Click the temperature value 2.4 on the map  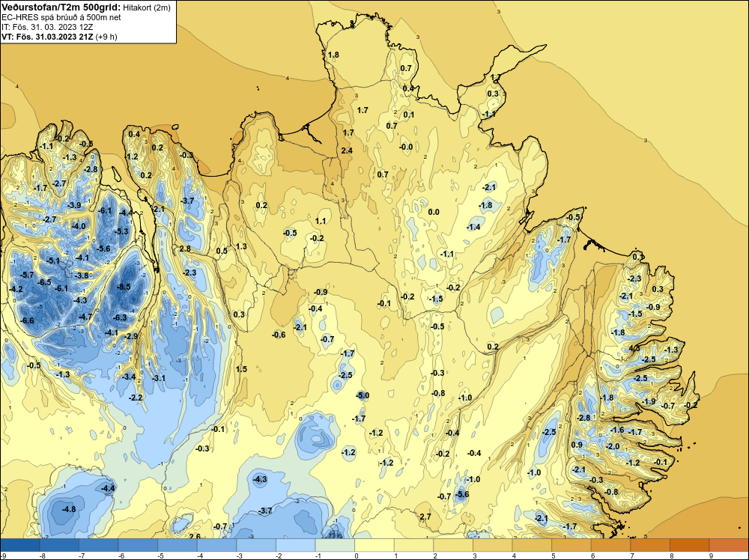[347, 150]
